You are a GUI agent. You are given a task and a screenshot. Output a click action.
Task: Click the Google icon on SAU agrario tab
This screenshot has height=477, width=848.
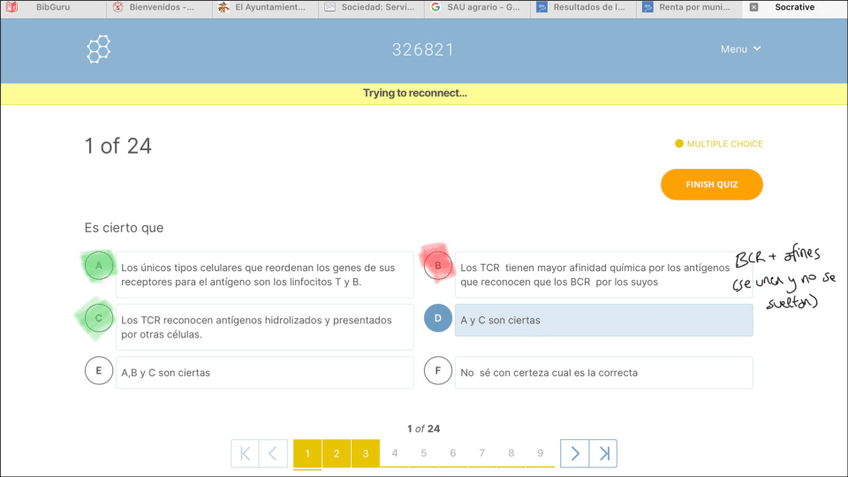tap(435, 7)
